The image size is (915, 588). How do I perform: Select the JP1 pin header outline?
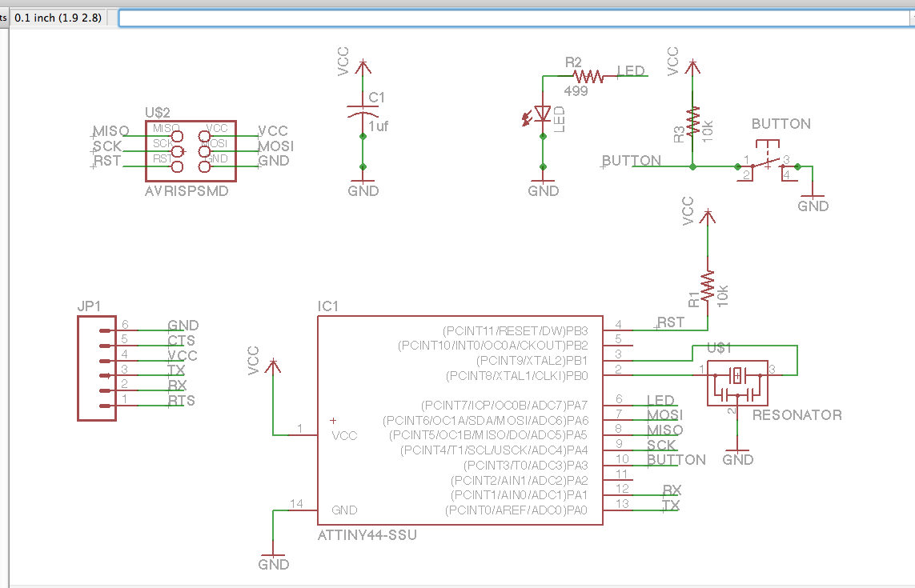[97, 368]
